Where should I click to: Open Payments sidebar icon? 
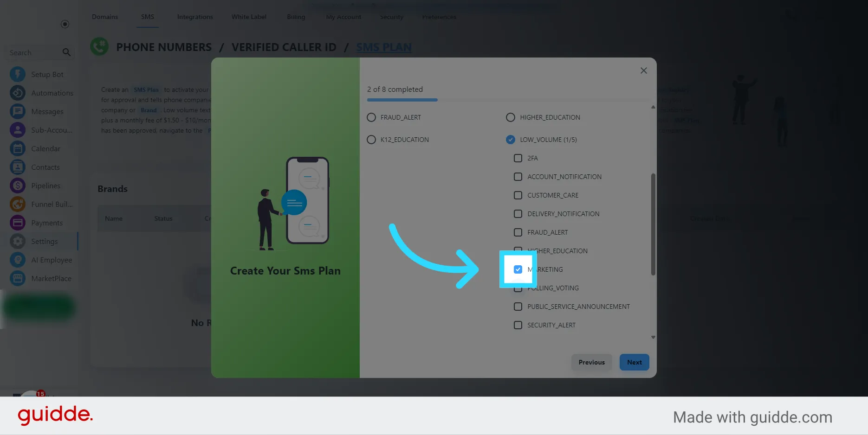18,223
